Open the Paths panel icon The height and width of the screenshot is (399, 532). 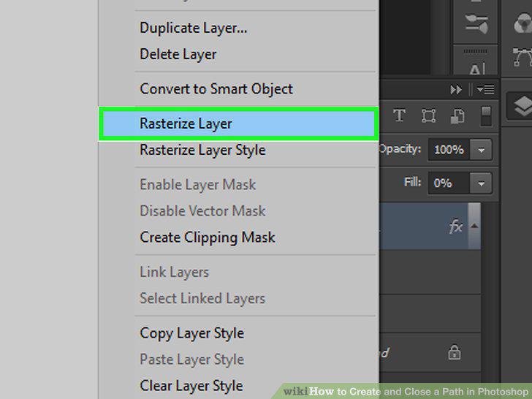522,57
